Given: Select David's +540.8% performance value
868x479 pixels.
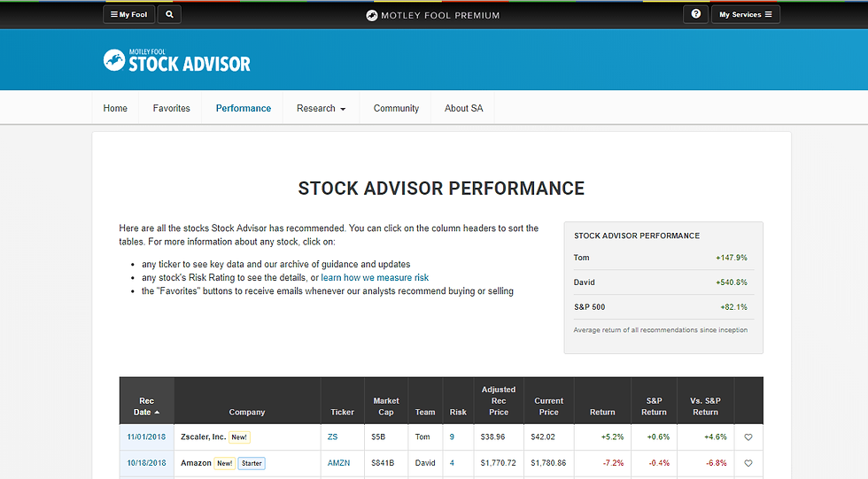Looking at the screenshot, I should click(x=732, y=282).
